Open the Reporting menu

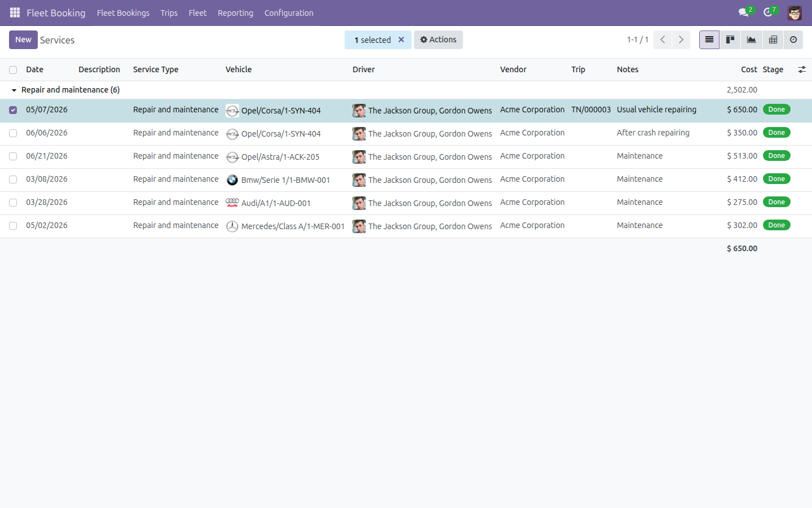[x=235, y=13]
